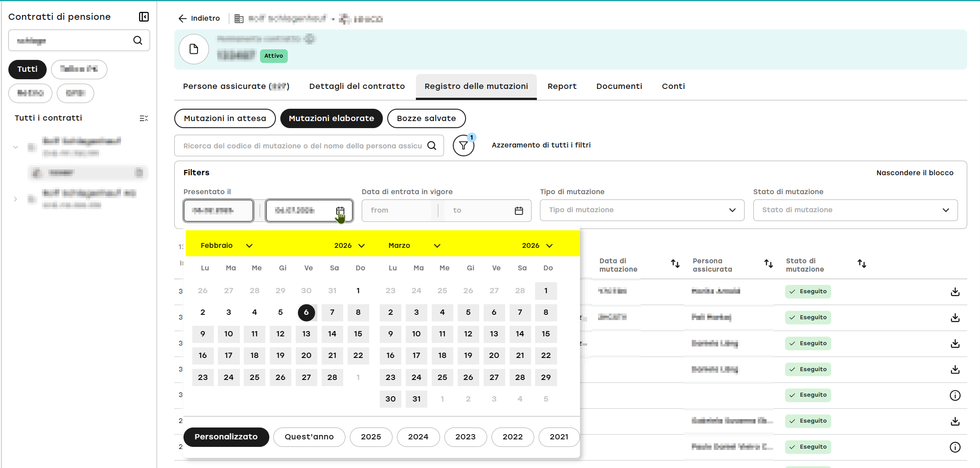The image size is (980, 468).
Task: Click Nascondere il blocco link
Action: point(915,173)
